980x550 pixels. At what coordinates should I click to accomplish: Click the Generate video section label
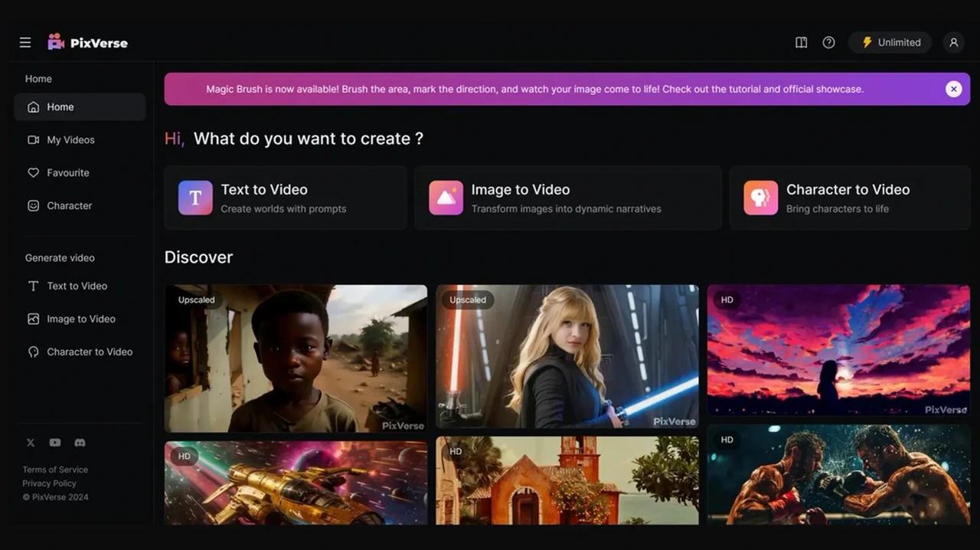(60, 258)
